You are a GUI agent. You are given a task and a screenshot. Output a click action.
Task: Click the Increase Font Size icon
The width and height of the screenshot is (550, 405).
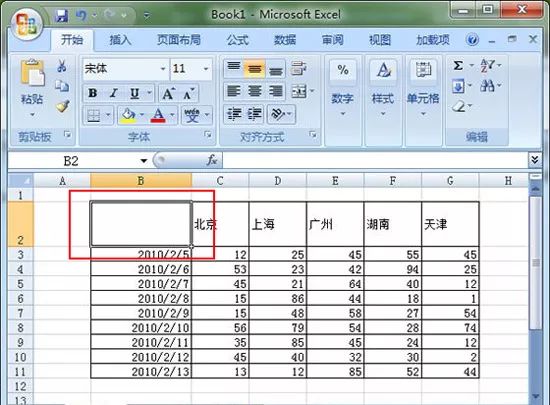168,94
